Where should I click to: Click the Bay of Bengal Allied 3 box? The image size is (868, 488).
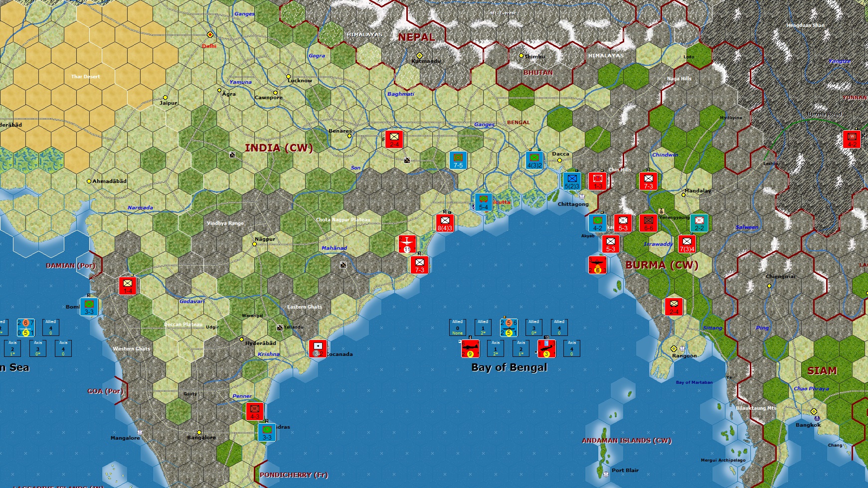tap(533, 327)
